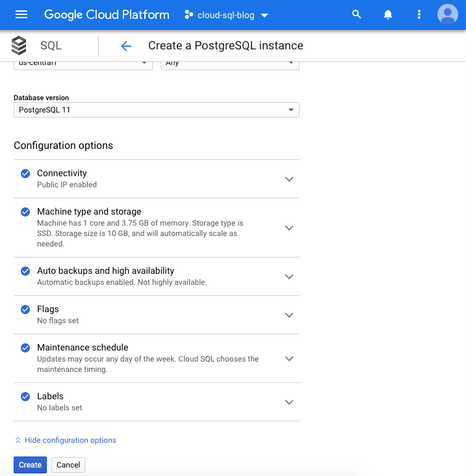Click the Database version label
This screenshot has height=476, width=466.
(x=41, y=98)
